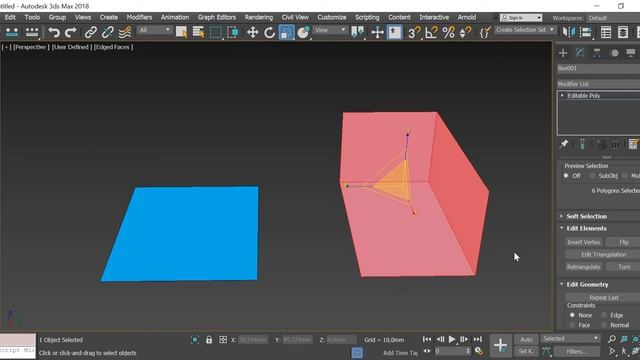Open the Civil View menu
Image resolution: width=640 pixels, height=360 pixels.
coord(295,17)
